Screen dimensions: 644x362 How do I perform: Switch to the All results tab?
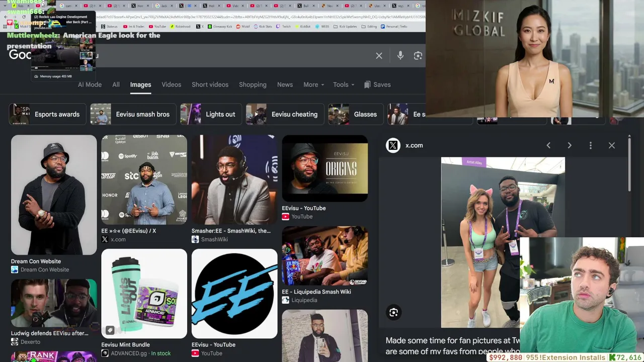(116, 84)
